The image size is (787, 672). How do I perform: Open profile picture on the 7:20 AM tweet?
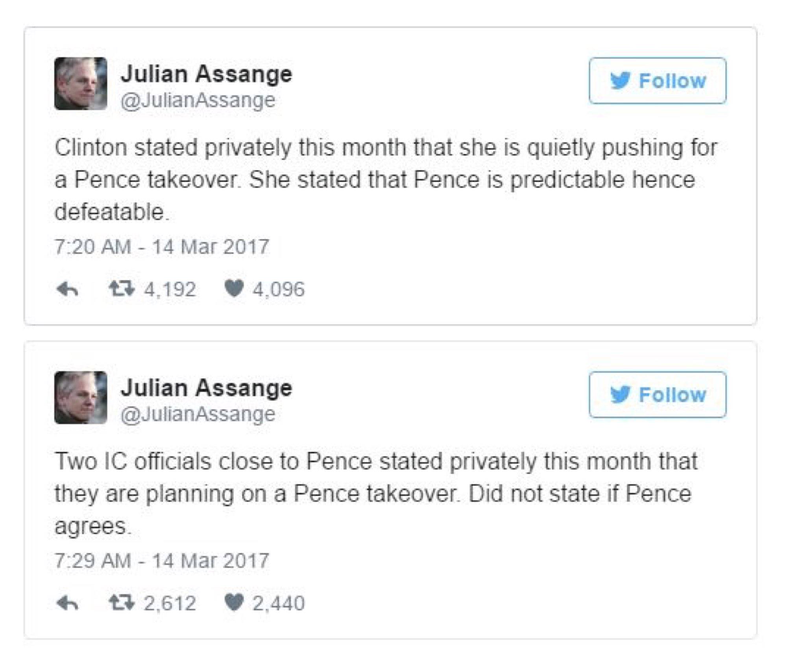(81, 83)
